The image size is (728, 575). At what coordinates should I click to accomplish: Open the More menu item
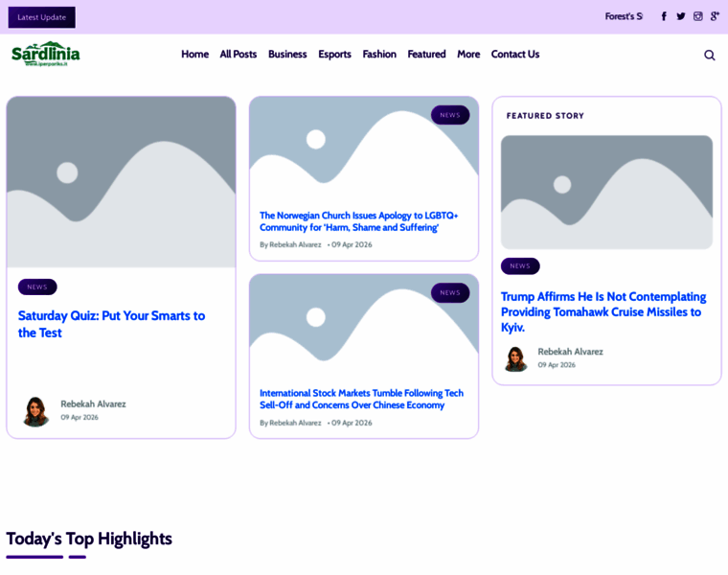(x=468, y=55)
